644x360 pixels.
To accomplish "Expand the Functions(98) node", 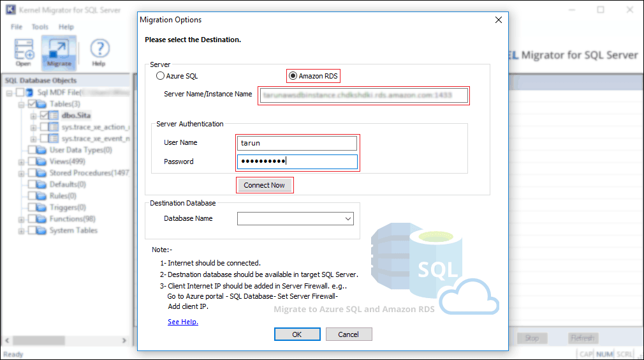I will (x=21, y=220).
